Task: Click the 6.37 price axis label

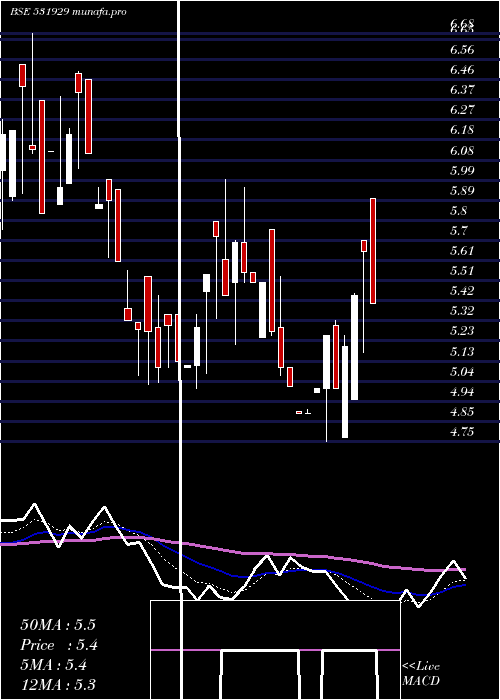Action: click(x=462, y=90)
